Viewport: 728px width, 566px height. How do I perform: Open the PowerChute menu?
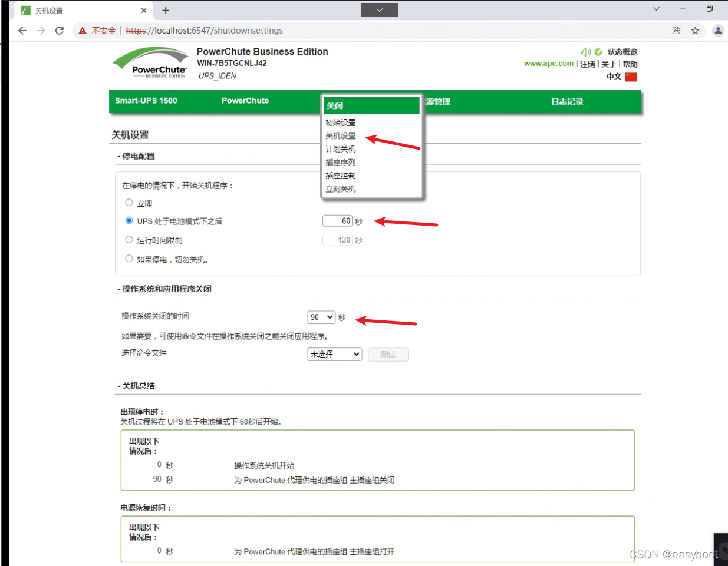pyautogui.click(x=245, y=101)
